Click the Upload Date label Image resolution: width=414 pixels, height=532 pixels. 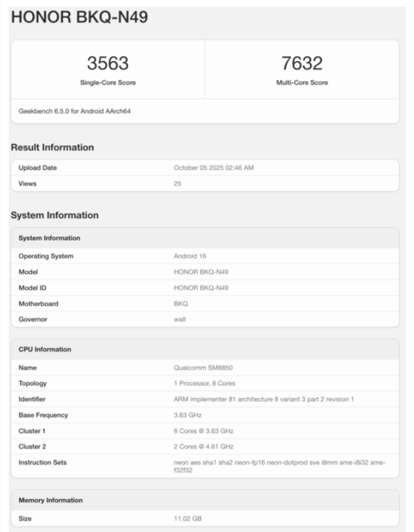tap(38, 168)
